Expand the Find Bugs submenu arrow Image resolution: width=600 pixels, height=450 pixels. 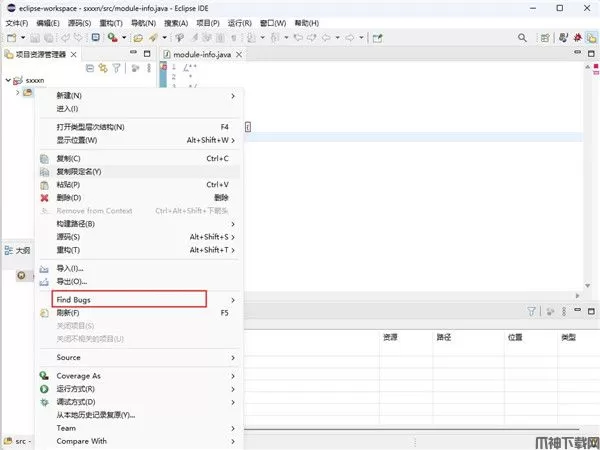coord(234,300)
